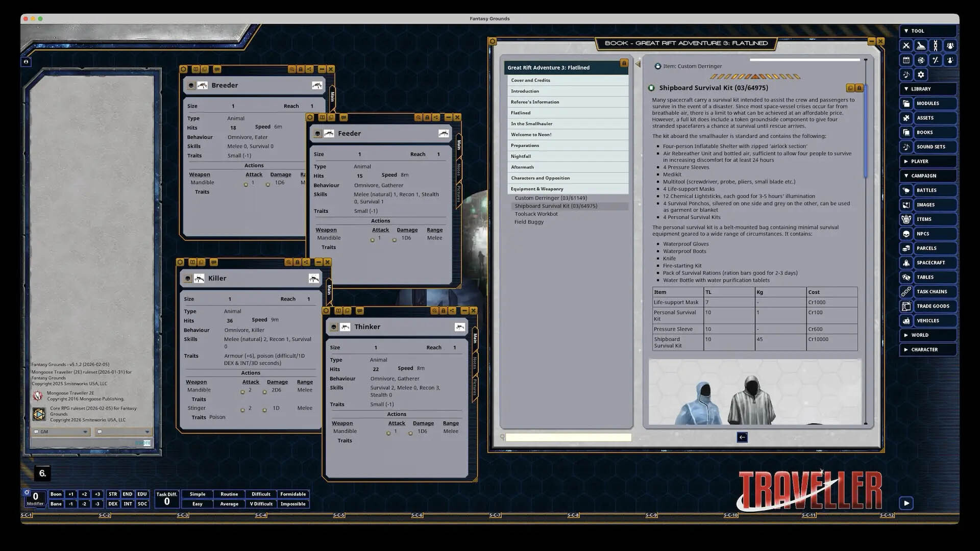This screenshot has width=980, height=551.
Task: Toggle the lock on the Breeder window
Action: point(301,69)
